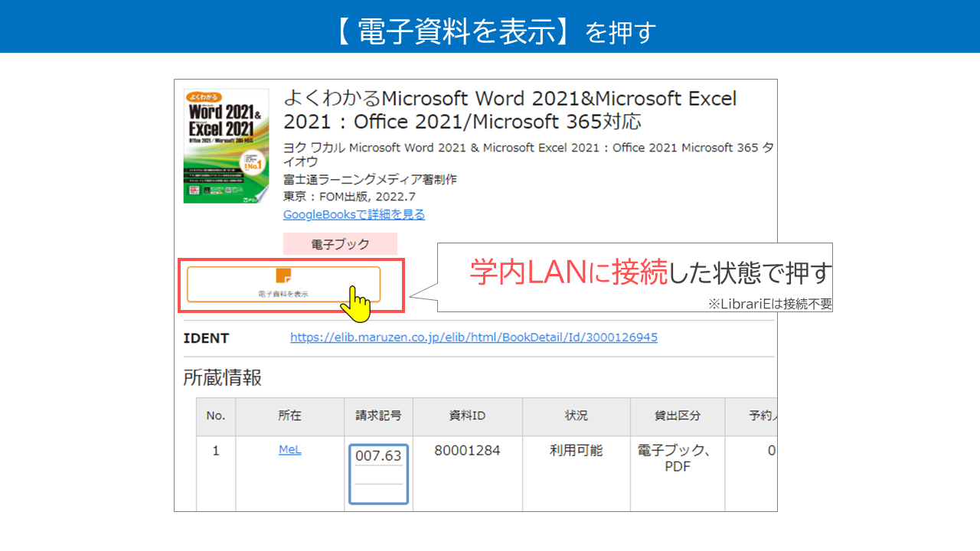
Task: Click the 007.63 call number box
Action: coord(378,474)
